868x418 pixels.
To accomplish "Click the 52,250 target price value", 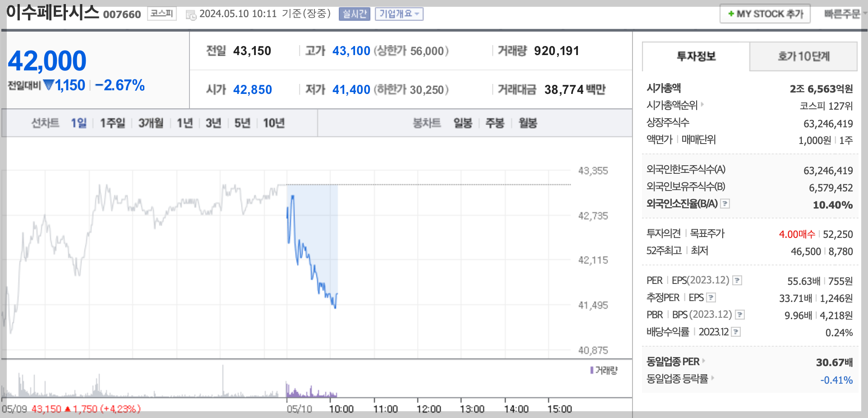I will [838, 234].
